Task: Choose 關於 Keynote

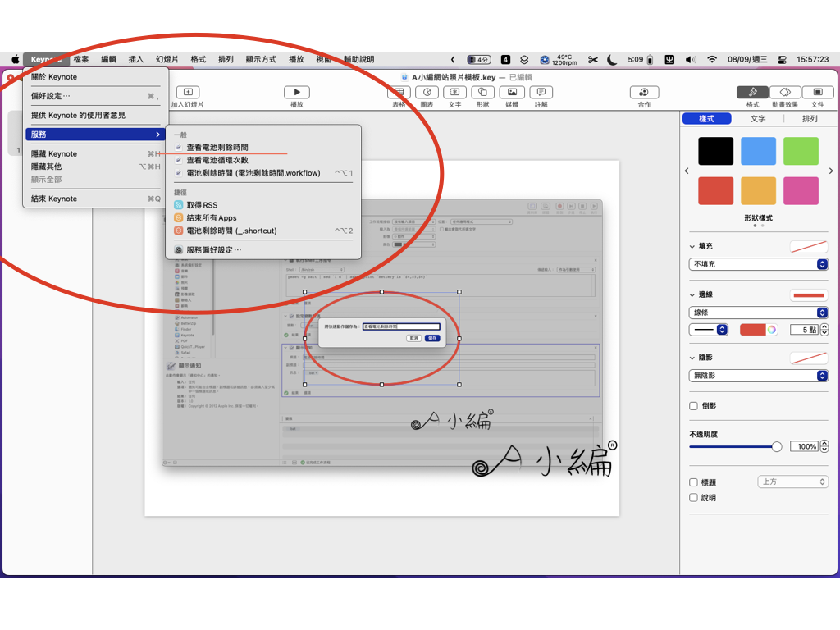Action: (94, 76)
